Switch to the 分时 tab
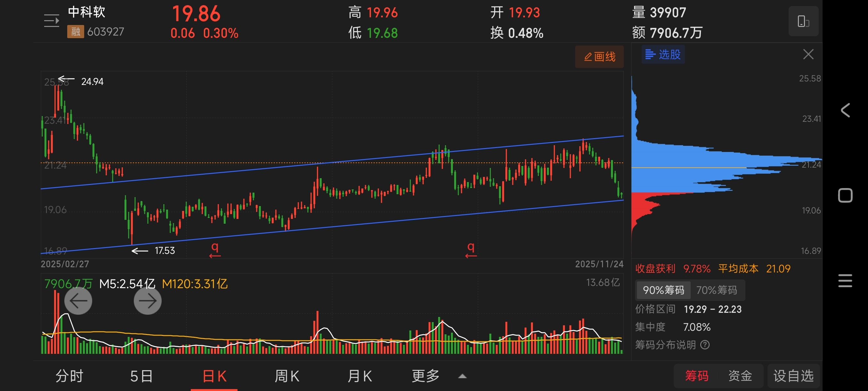The width and height of the screenshot is (868, 391). (69, 376)
